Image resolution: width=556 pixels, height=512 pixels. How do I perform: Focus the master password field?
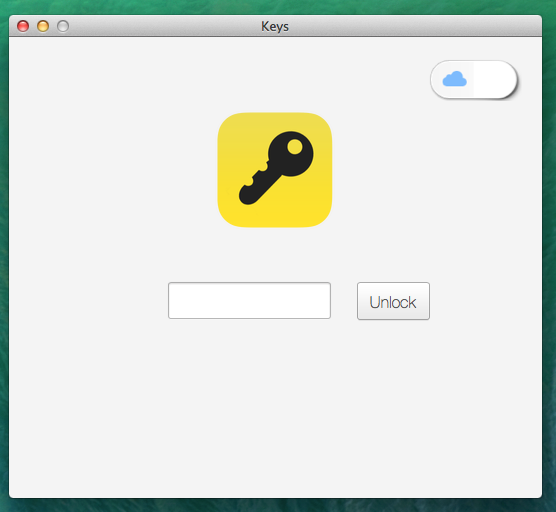point(249,301)
